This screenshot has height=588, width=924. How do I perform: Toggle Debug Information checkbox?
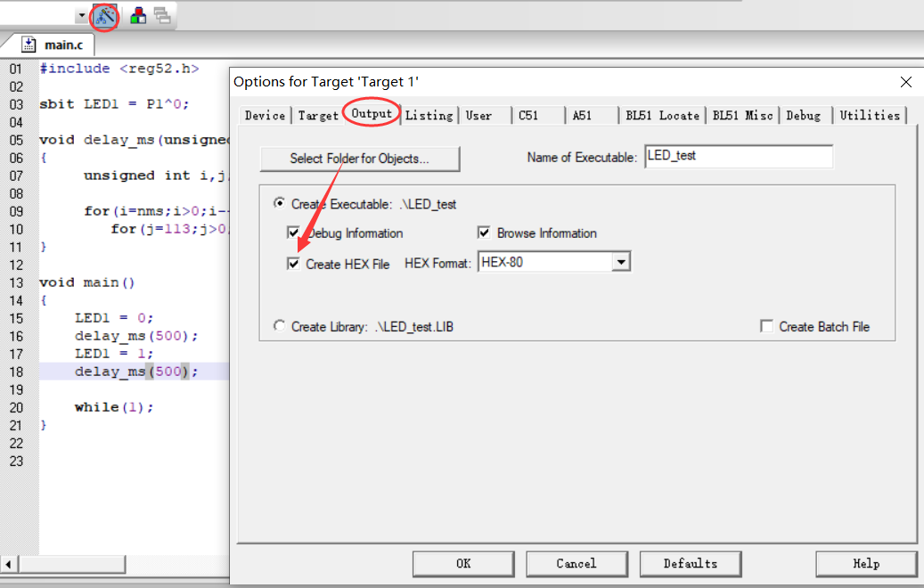[x=293, y=233]
